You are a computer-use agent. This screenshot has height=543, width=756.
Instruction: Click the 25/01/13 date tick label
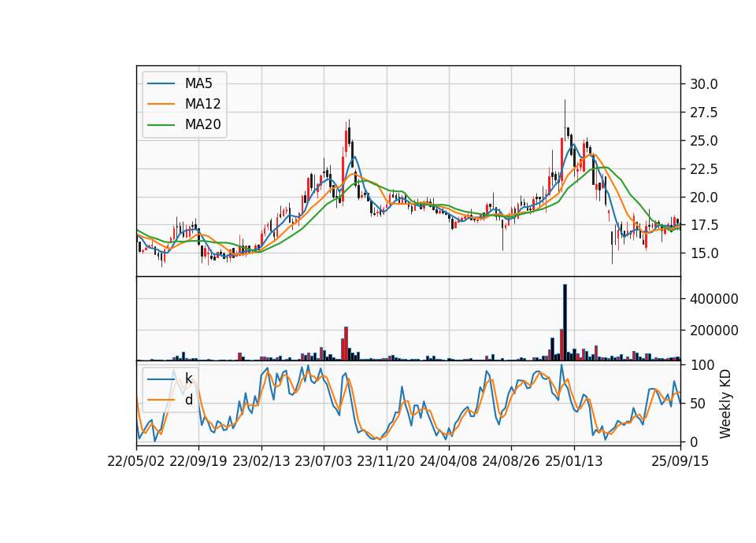[574, 461]
